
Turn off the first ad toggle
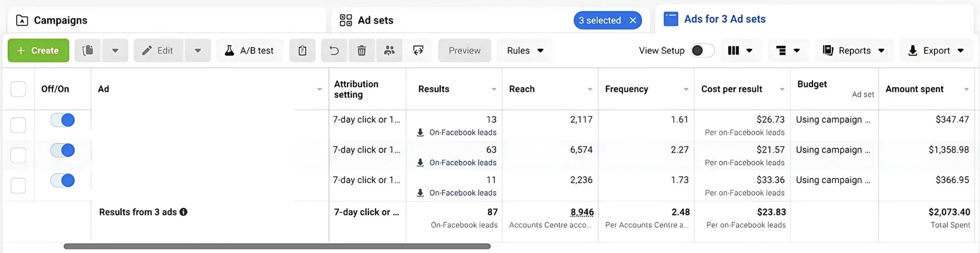coord(63,120)
